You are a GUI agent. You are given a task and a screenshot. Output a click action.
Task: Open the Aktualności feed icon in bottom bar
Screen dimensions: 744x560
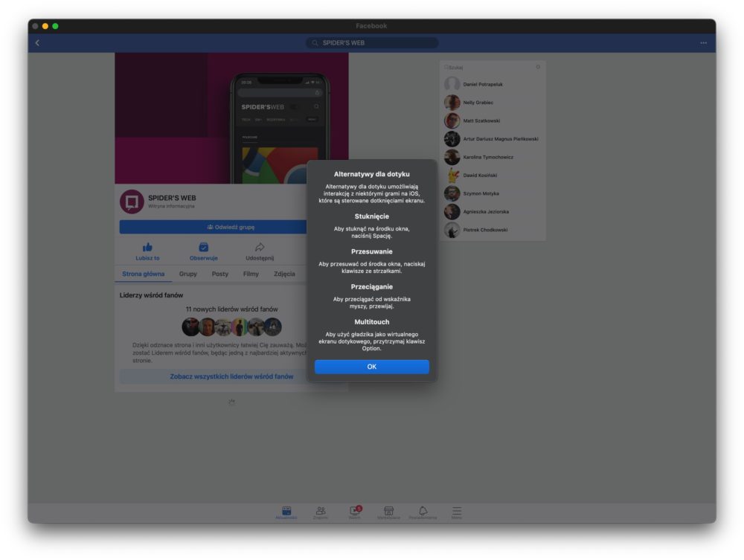pos(286,511)
